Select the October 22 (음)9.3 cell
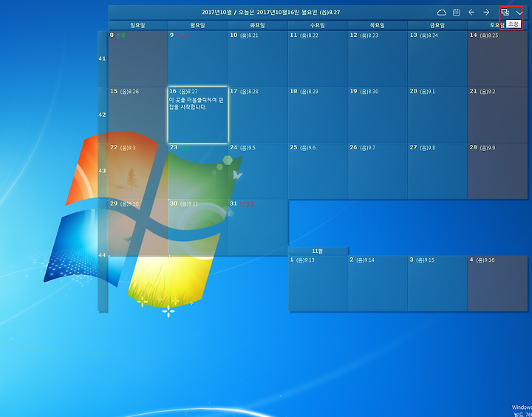Screen dimensions: 532x417 [x=138, y=171]
